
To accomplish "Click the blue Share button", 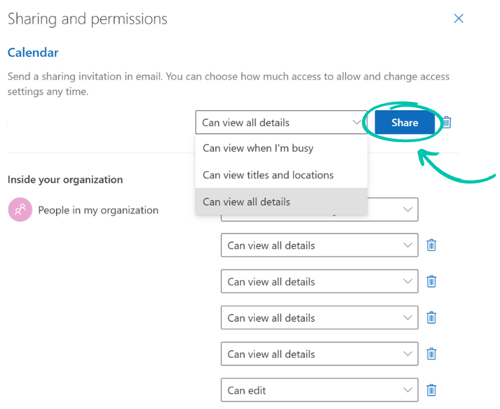I will [405, 122].
